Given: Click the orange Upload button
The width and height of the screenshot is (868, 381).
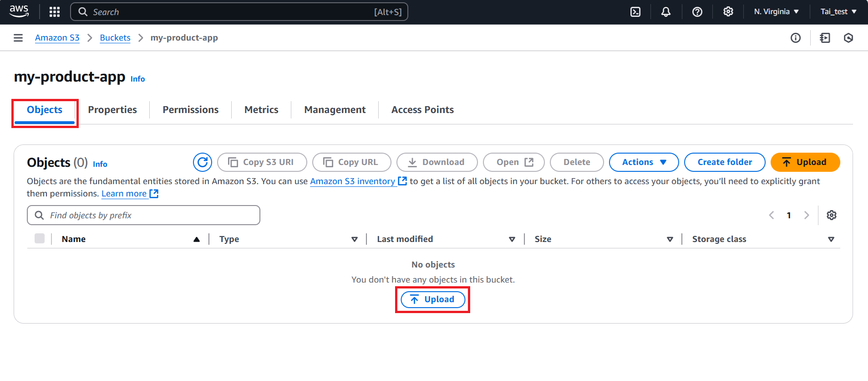Looking at the screenshot, I should coord(805,162).
